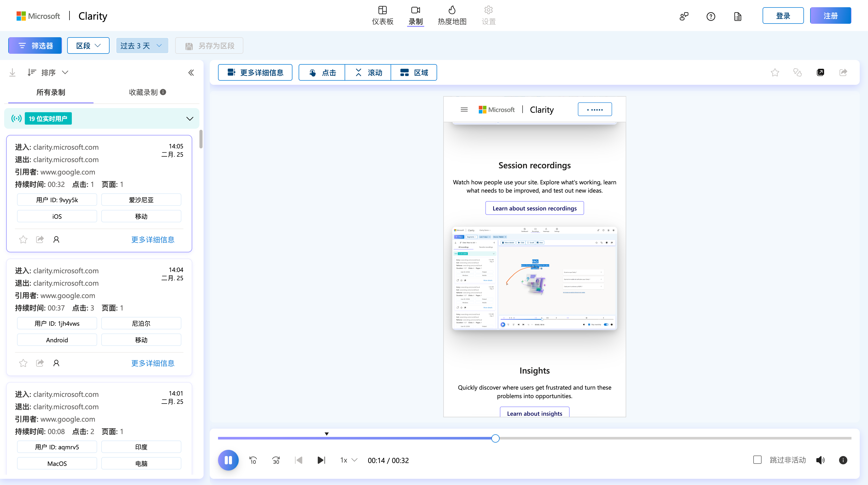
Task: Mute the recording audio volume icon
Action: pyautogui.click(x=820, y=460)
